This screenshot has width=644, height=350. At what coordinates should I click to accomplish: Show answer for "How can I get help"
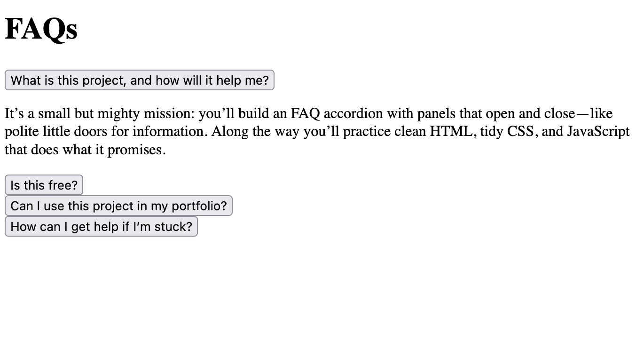click(101, 226)
